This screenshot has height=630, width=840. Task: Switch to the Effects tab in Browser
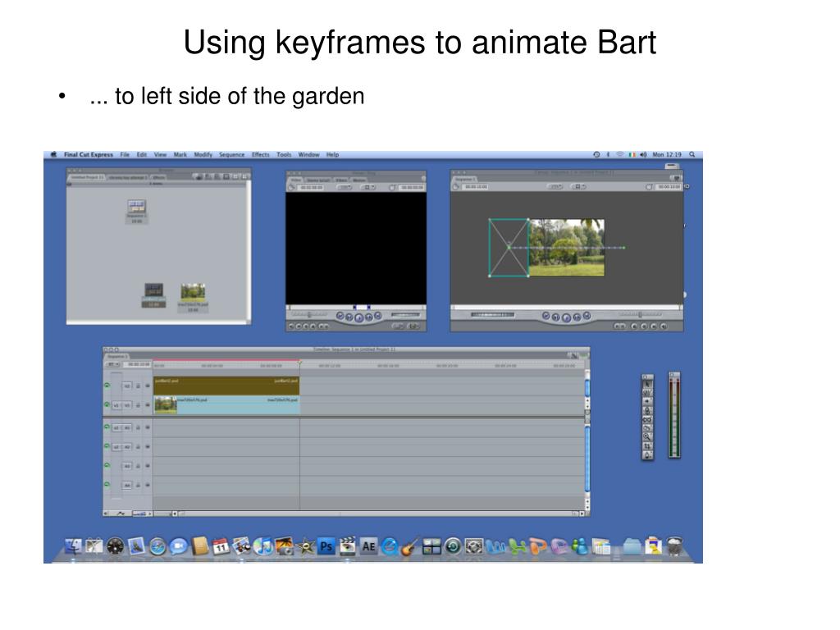(x=158, y=177)
